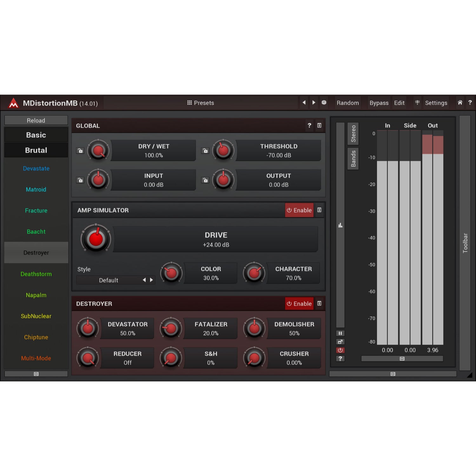Select next amp Style arrow
The image size is (476, 476).
(x=151, y=280)
